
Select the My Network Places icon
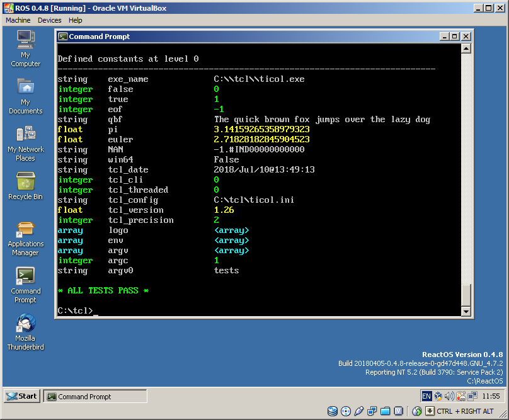click(26, 144)
